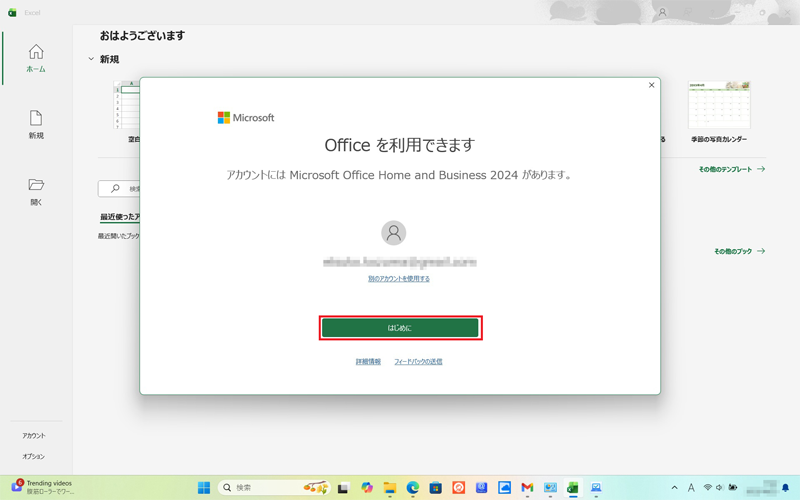This screenshot has height=500, width=800.
Task: Click the user account icon in title bar
Action: pos(661,13)
